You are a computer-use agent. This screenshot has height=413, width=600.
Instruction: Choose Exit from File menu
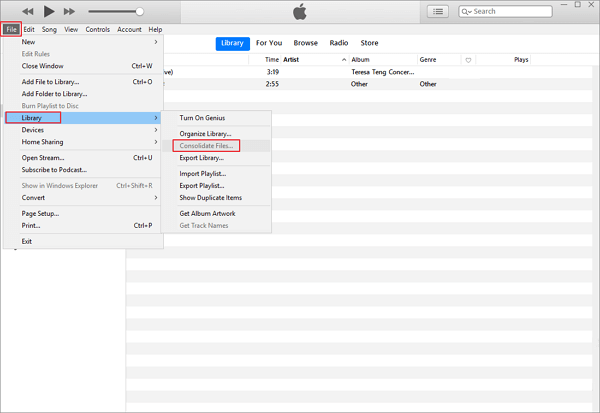(83, 241)
